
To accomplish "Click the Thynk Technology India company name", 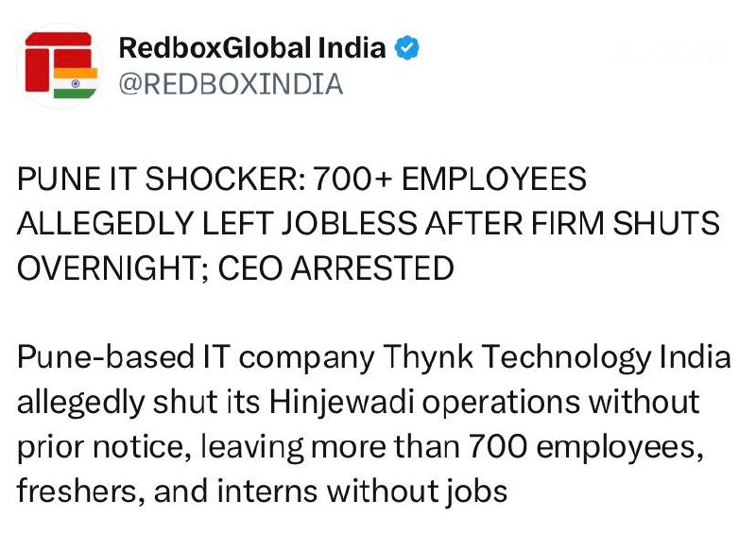I will [557, 358].
